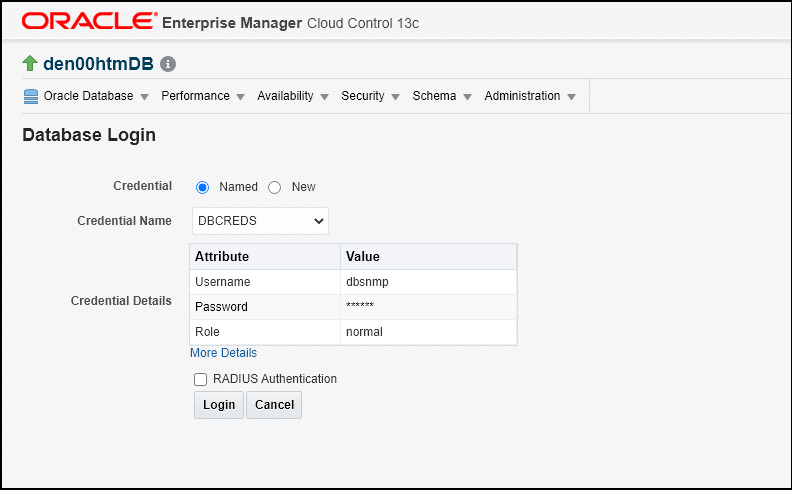The width and height of the screenshot is (792, 490).
Task: Select the New credential radio button
Action: tap(275, 187)
